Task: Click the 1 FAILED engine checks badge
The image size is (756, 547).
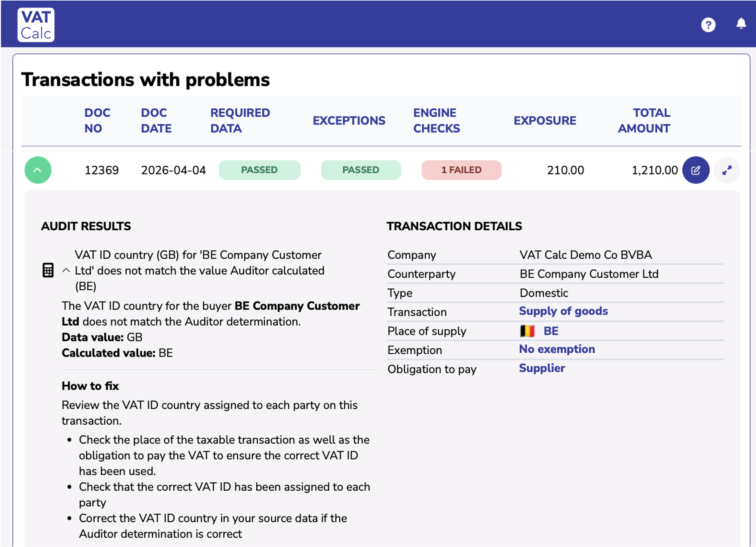Action: tap(461, 170)
